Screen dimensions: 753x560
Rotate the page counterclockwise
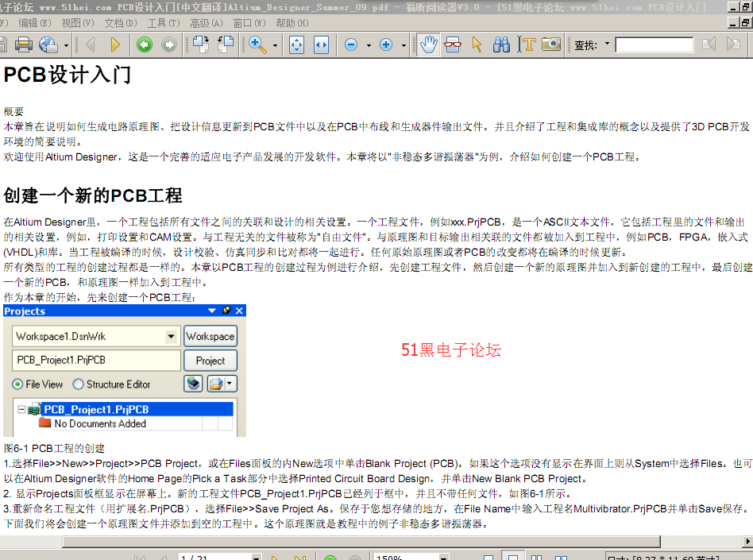[226, 44]
